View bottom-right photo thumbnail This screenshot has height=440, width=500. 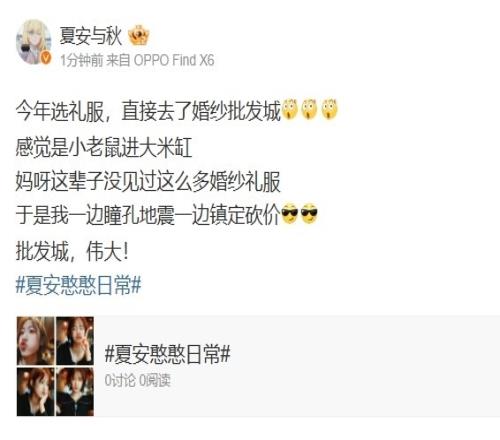[75, 391]
